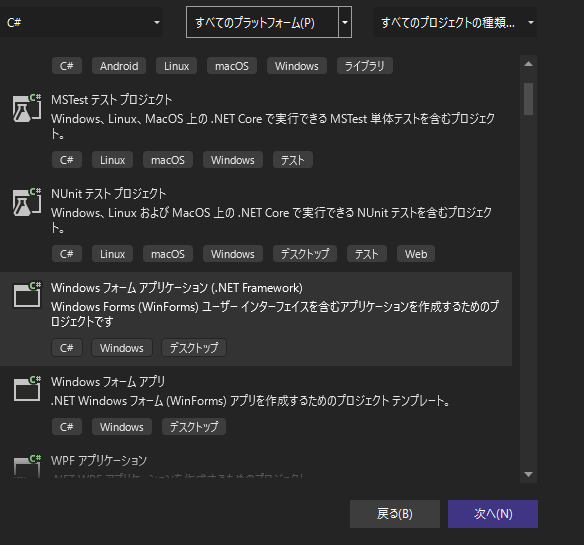Proceed with the 次へ(N) button

(493, 514)
